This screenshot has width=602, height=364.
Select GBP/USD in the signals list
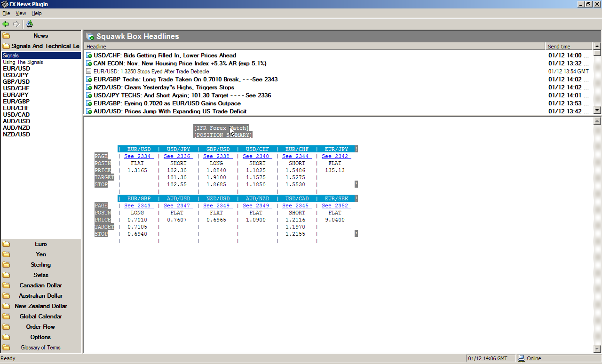point(16,82)
